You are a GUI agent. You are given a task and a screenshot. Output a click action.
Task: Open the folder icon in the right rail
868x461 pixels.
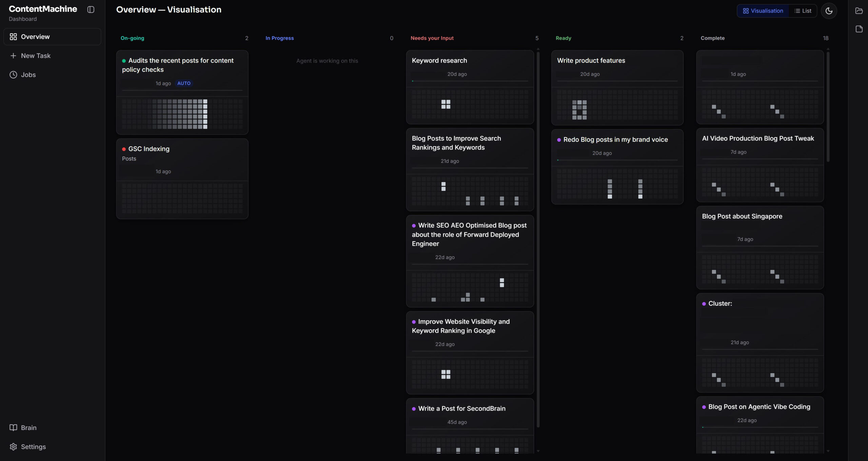(859, 11)
